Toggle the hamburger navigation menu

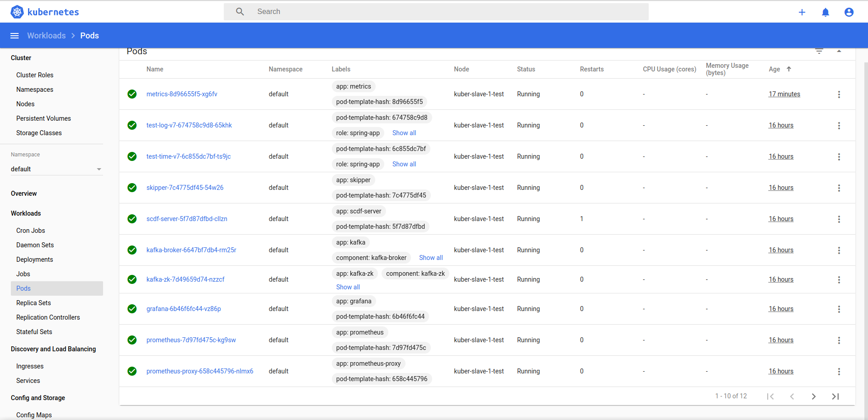tap(14, 36)
